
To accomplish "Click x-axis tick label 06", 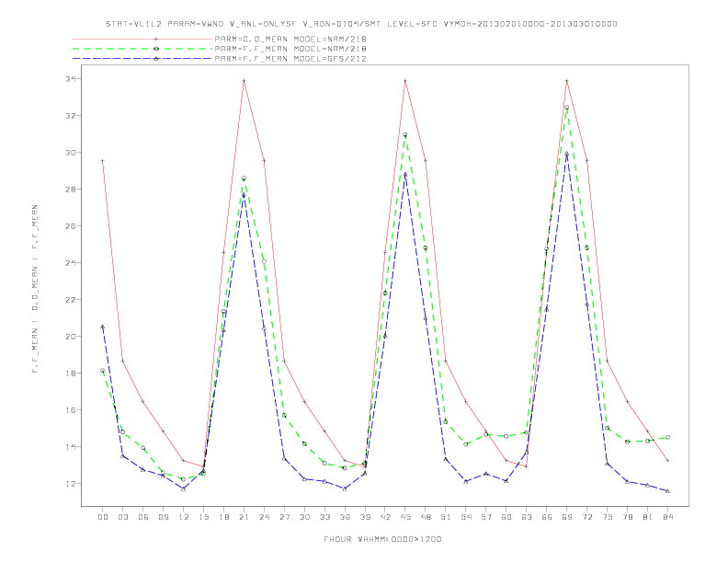I will 143,517.
